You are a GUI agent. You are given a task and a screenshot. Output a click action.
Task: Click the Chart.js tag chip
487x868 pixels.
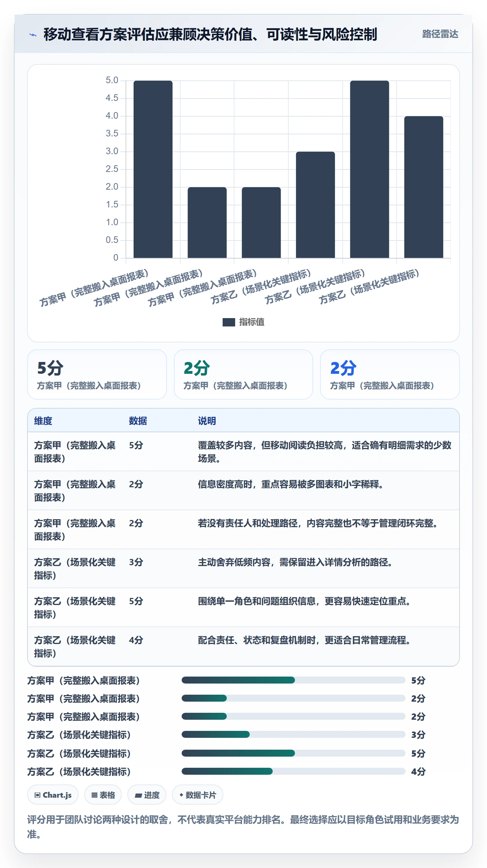[53, 795]
